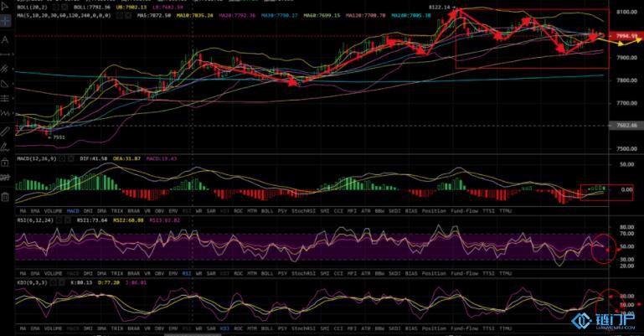Click the 8122.14 high price marker
The image size is (644, 336).
click(438, 7)
